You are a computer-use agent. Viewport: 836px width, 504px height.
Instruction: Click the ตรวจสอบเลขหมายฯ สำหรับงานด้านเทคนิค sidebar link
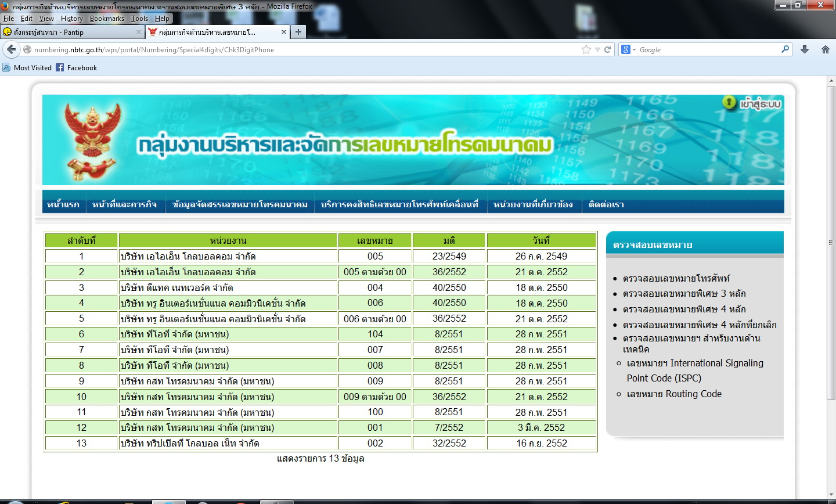691,344
